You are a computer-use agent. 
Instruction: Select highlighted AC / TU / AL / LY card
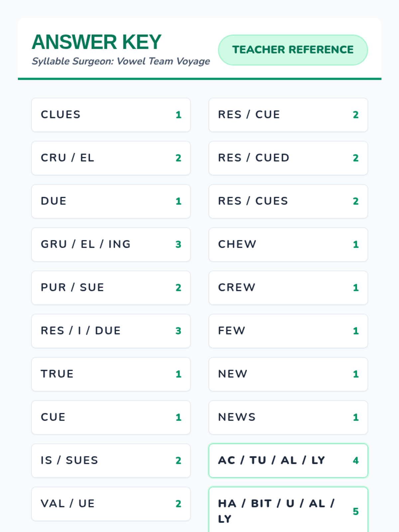pos(288,461)
